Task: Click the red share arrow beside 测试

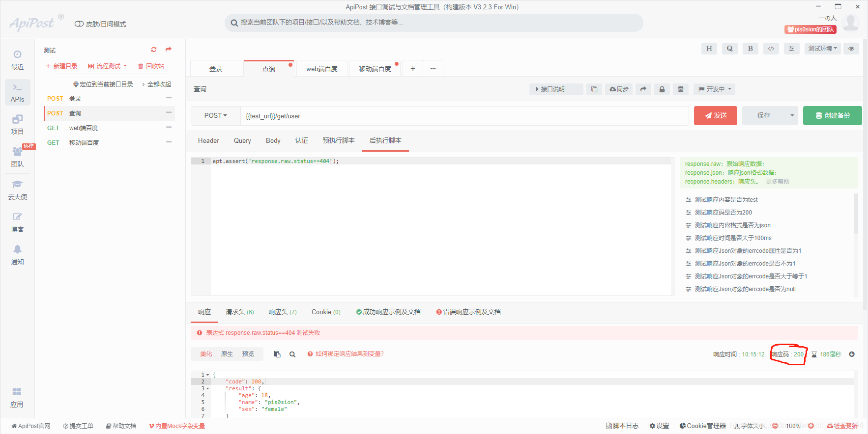Action: pos(169,50)
